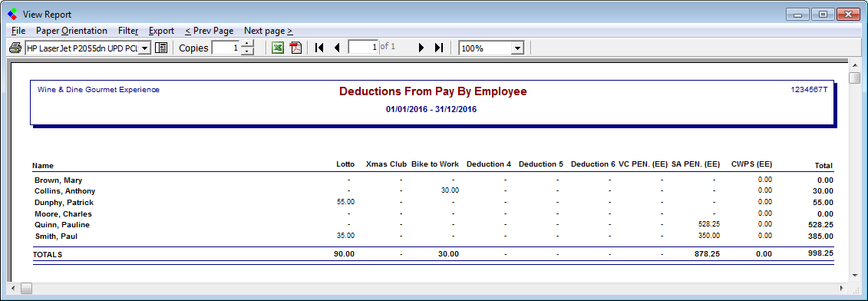Click the CWPS (EE) column header
The image size is (868, 301).
tap(751, 164)
